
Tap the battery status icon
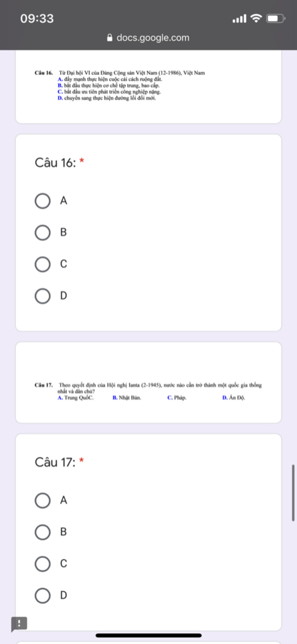pyautogui.click(x=276, y=19)
